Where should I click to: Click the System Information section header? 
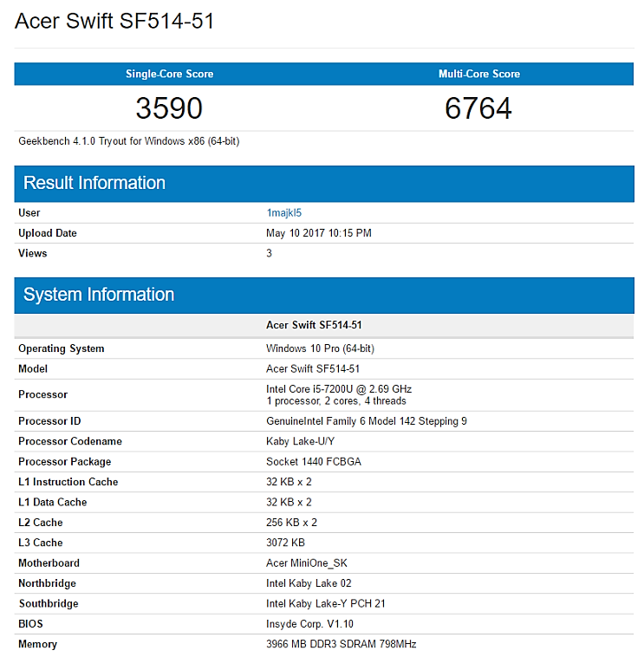pos(99,295)
